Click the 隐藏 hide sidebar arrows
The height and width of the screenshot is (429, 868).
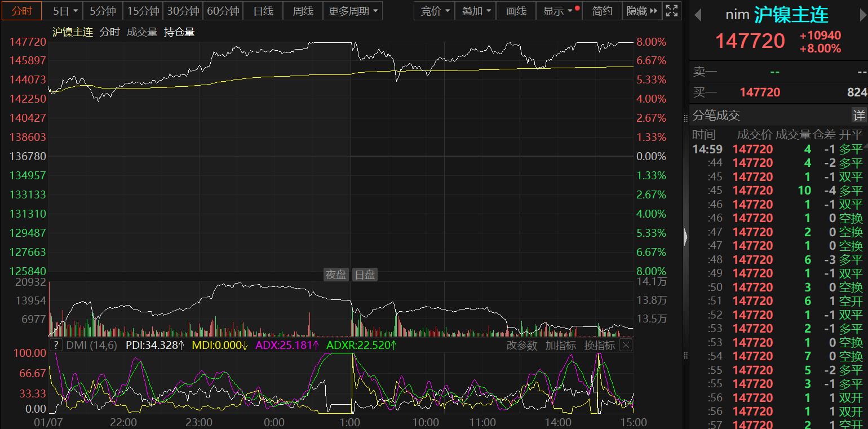pyautogui.click(x=642, y=11)
